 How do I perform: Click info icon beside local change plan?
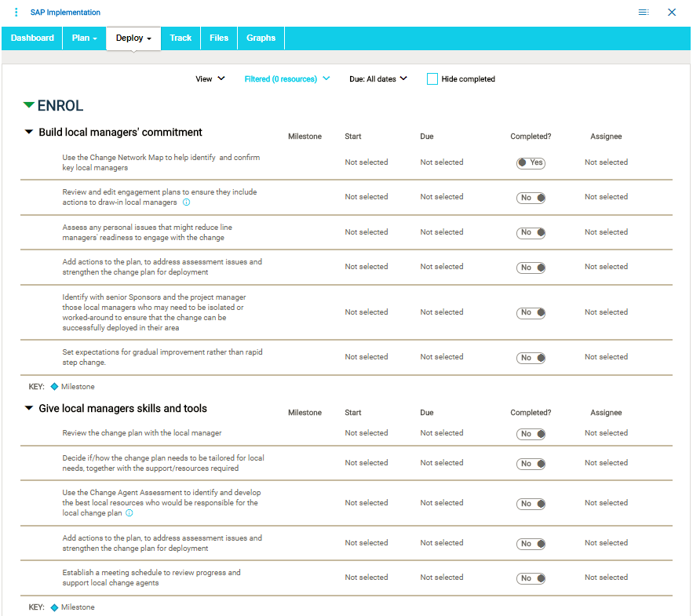point(129,513)
